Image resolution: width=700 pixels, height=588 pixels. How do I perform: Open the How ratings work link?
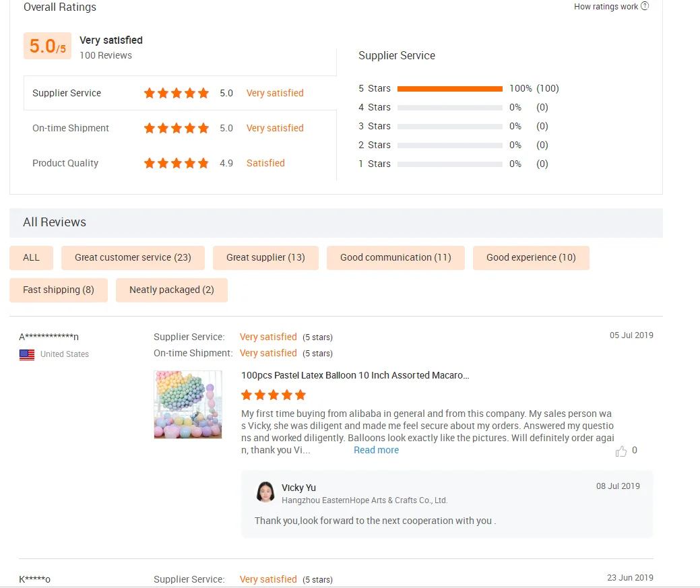605,6
